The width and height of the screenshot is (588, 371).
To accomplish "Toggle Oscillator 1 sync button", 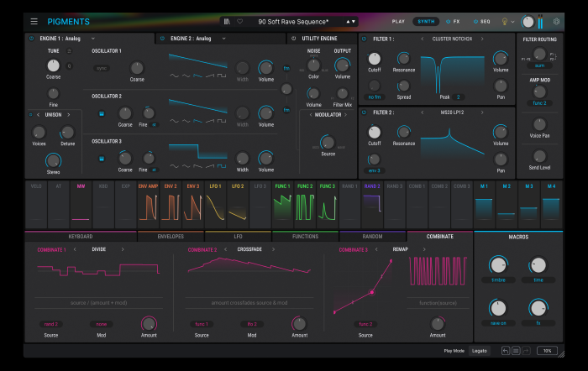I will click(102, 68).
